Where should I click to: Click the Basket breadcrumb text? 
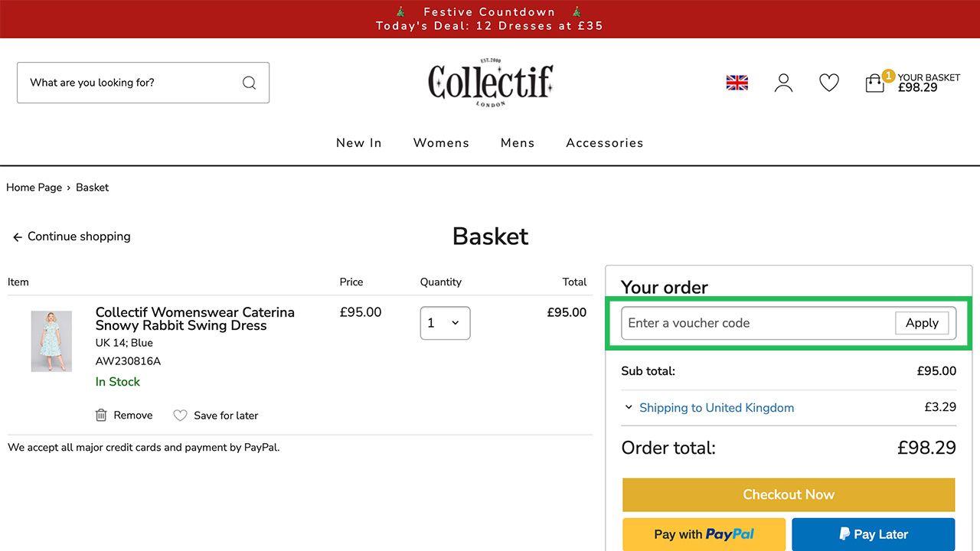pos(93,187)
